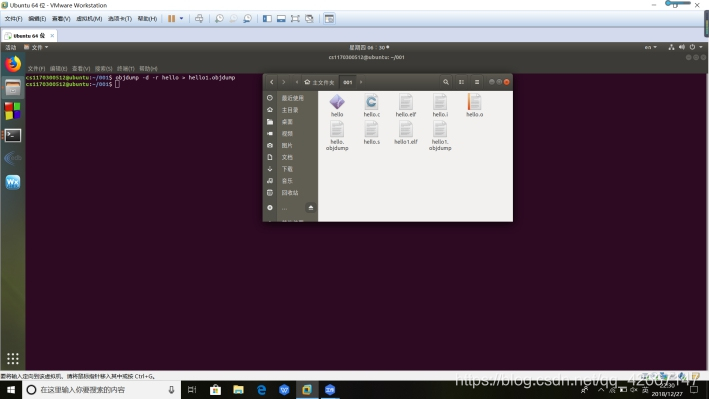Click the send Ctrl+Alt+Del toolbar icon
The height and width of the screenshot is (399, 709).
coord(199,19)
